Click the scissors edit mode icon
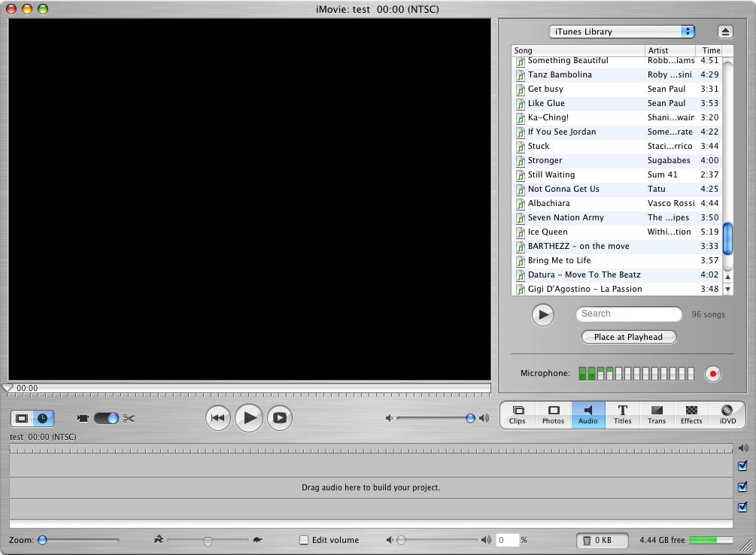 coord(129,419)
